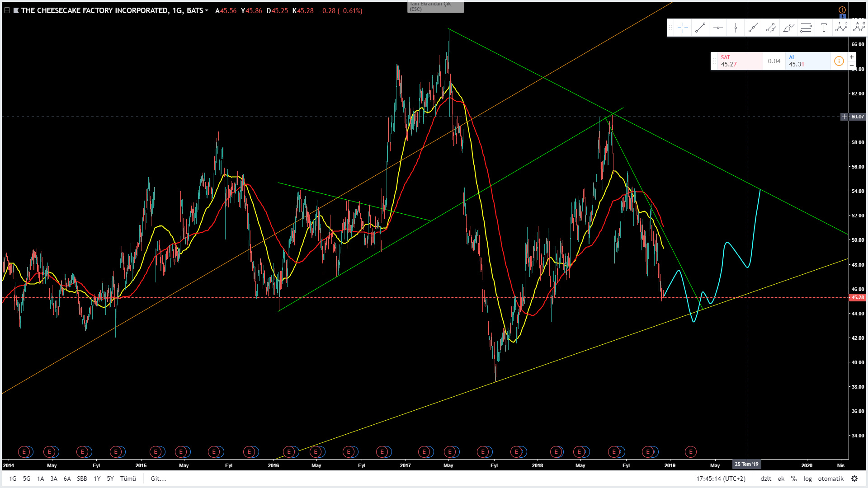Select the text annotation tool
Screen dimensions: 868x488
point(824,28)
